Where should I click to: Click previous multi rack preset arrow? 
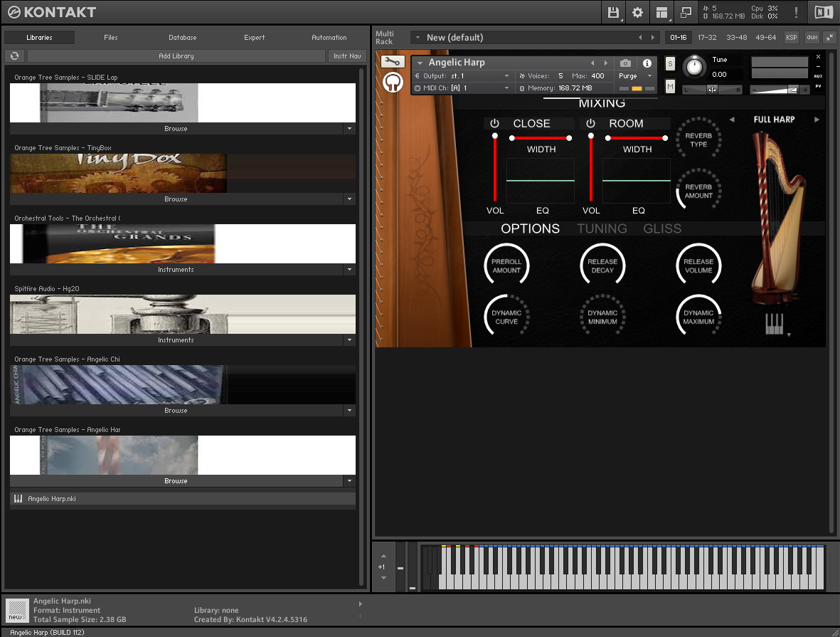pyautogui.click(x=640, y=38)
